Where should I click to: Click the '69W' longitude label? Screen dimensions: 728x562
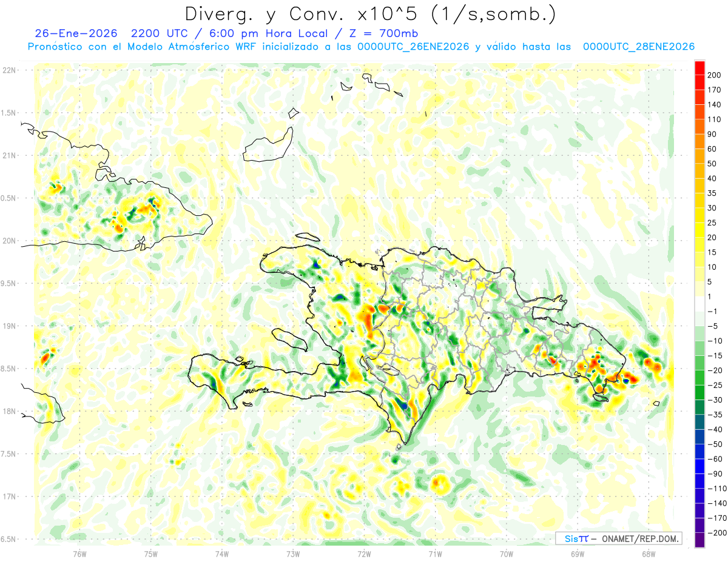[x=577, y=554]
